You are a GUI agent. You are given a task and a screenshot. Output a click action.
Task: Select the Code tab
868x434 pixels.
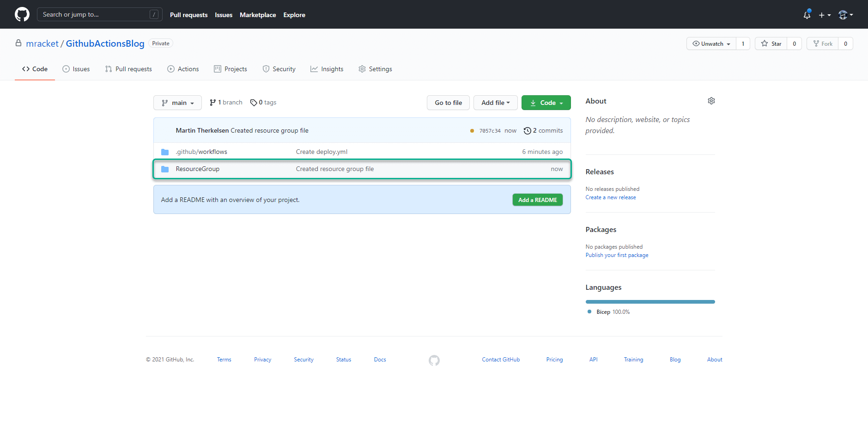pos(35,69)
